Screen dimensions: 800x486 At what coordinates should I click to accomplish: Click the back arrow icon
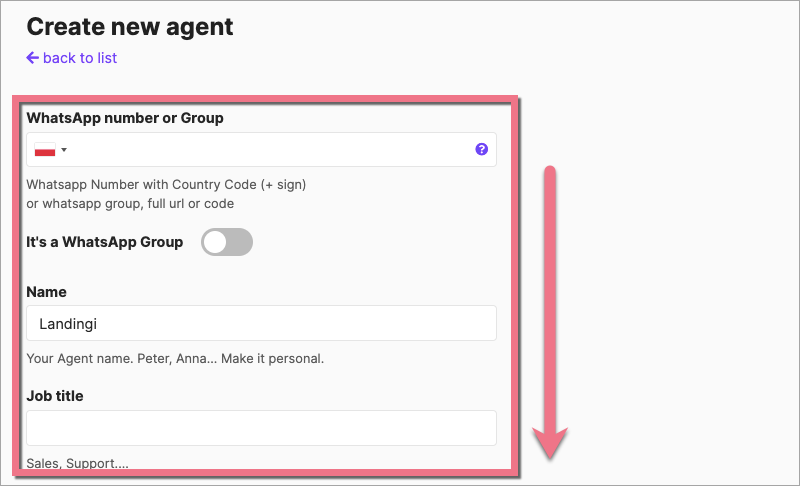click(33, 58)
